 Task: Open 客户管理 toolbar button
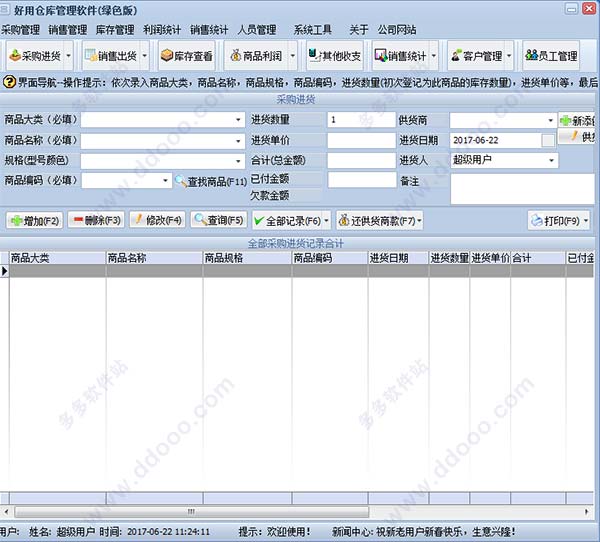[x=476, y=56]
